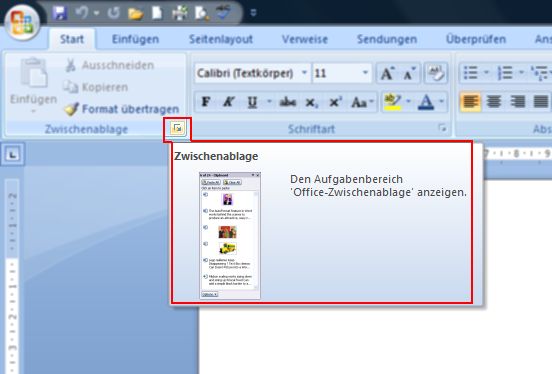Viewport: 552px width, 374px height.
Task: Click Kopieren to copy selection
Action: 96,87
